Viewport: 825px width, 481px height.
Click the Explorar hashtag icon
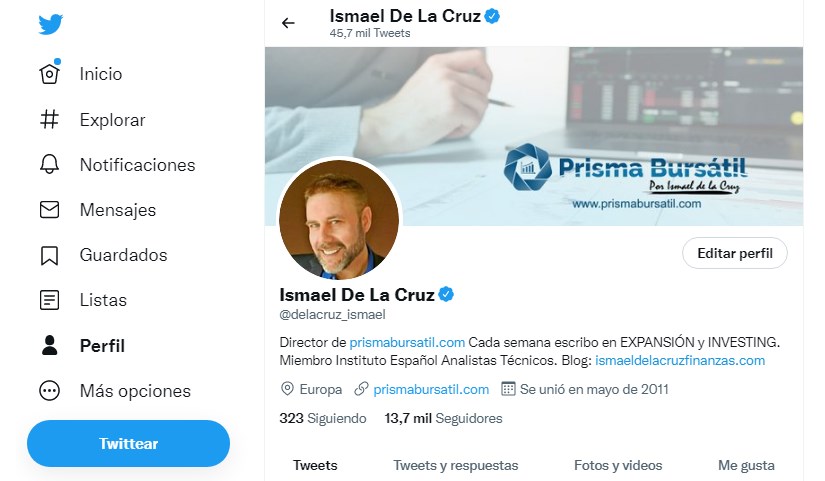[x=50, y=120]
